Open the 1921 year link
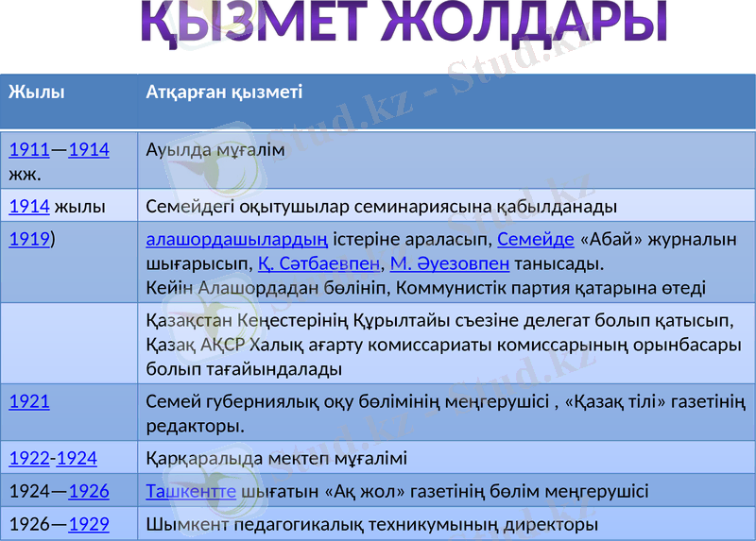 click(29, 401)
